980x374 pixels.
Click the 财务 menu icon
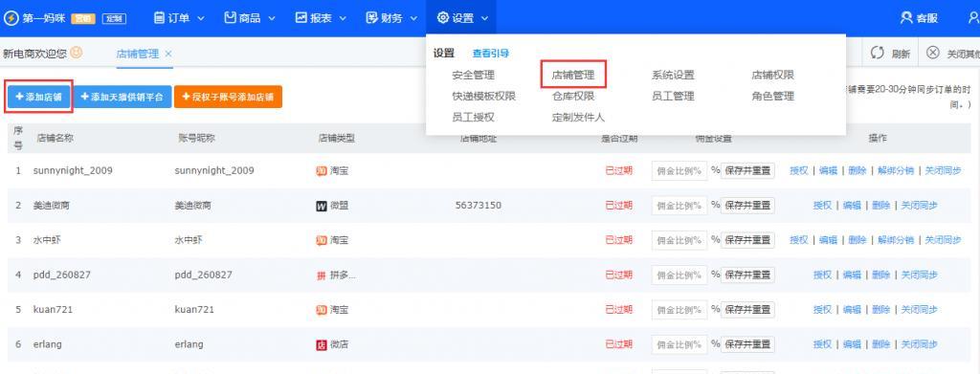372,18
